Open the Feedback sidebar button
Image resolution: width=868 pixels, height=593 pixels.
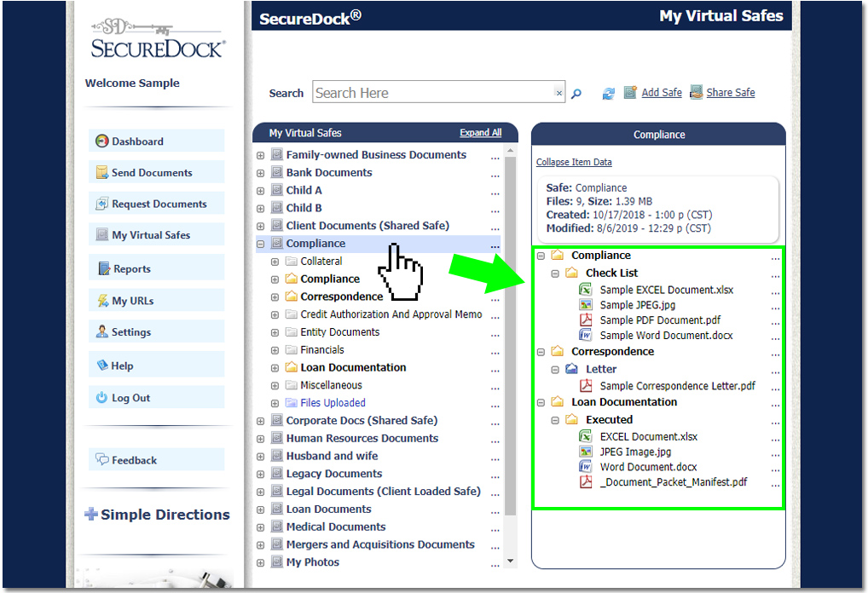[157, 460]
